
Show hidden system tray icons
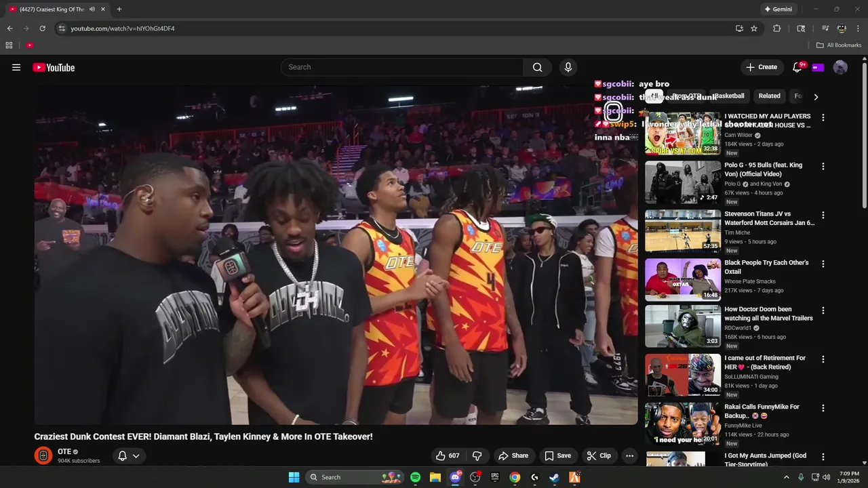(x=787, y=477)
